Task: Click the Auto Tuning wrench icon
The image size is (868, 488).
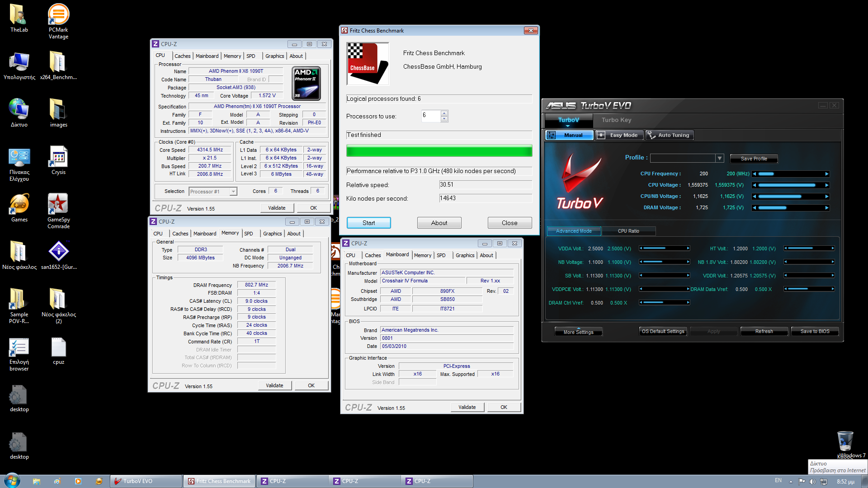Action: [x=651, y=135]
